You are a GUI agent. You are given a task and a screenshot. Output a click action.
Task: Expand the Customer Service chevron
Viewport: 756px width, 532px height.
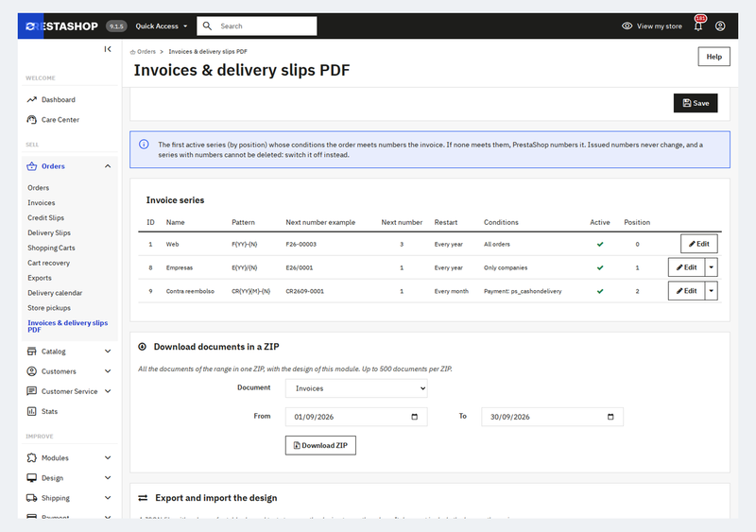[108, 391]
